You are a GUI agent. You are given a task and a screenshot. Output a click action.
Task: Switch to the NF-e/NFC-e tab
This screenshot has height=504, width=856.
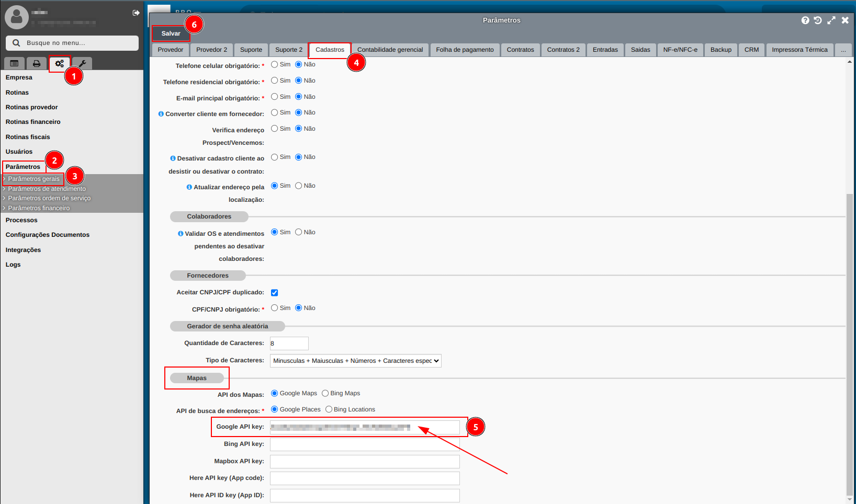pyautogui.click(x=680, y=50)
